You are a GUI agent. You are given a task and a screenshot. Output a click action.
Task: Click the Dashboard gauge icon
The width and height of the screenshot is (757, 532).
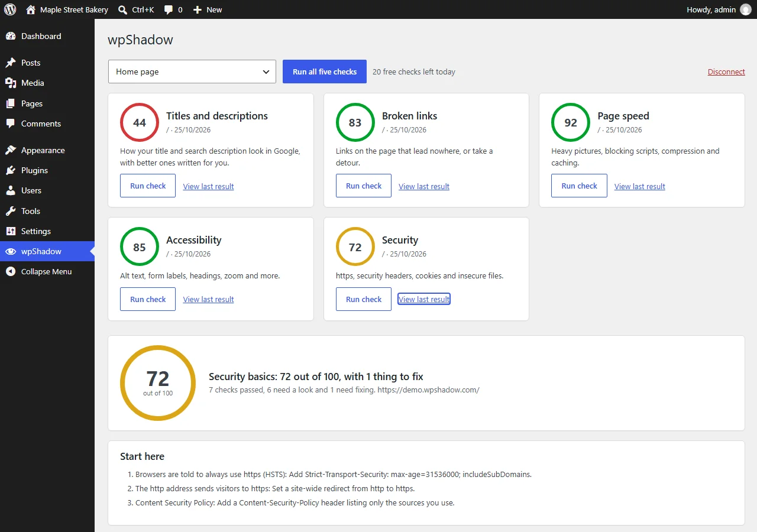click(11, 36)
